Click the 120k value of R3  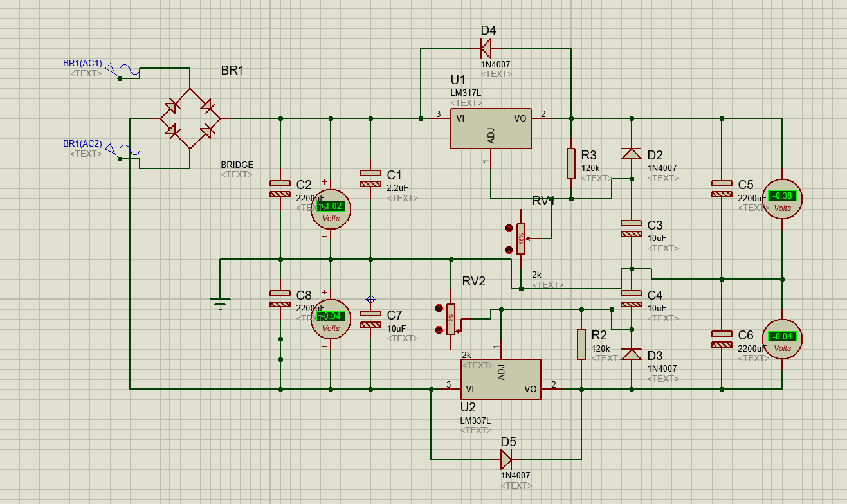tap(590, 168)
